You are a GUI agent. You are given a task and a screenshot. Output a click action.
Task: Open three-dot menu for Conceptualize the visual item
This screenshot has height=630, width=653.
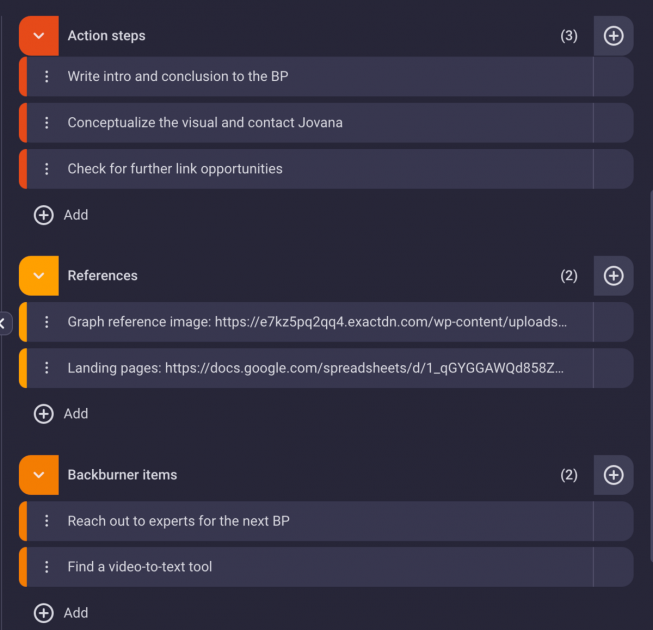[47, 123]
